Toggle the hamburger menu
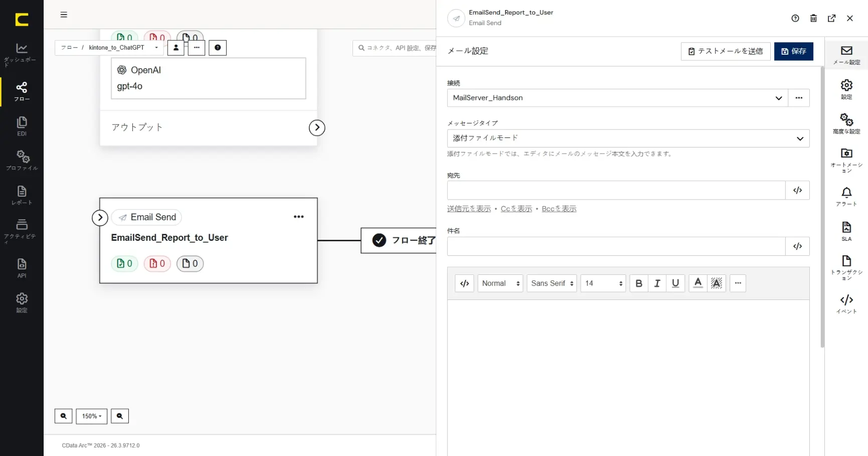This screenshot has height=456, width=868. [64, 15]
